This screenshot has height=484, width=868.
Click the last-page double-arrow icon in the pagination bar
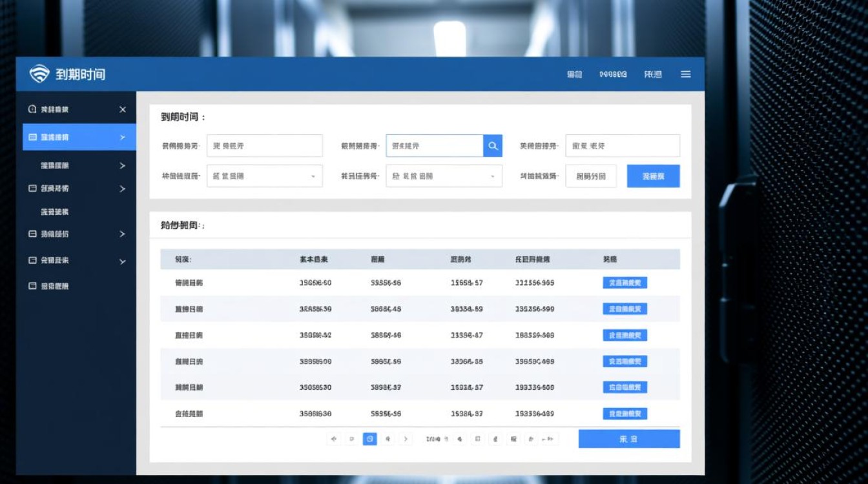(x=548, y=438)
